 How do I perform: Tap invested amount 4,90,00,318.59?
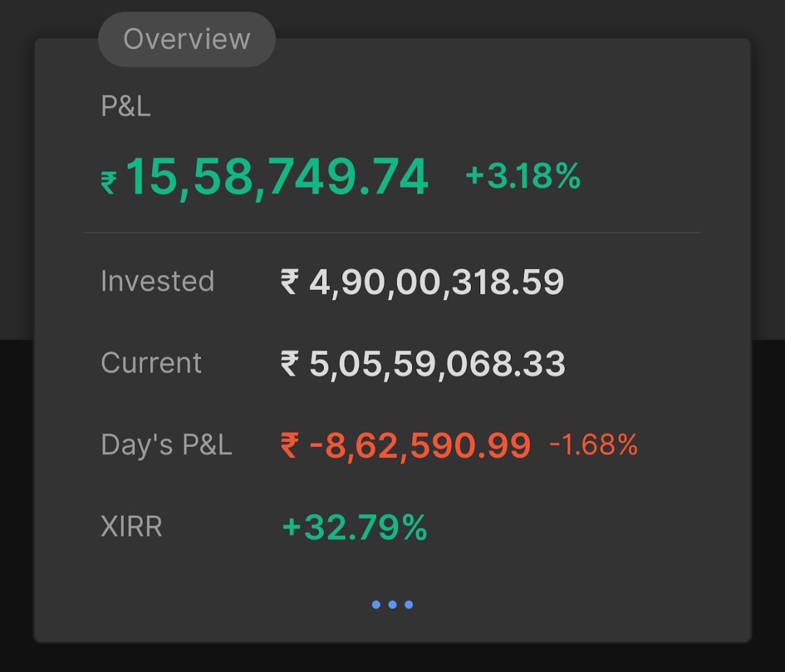coord(437,283)
